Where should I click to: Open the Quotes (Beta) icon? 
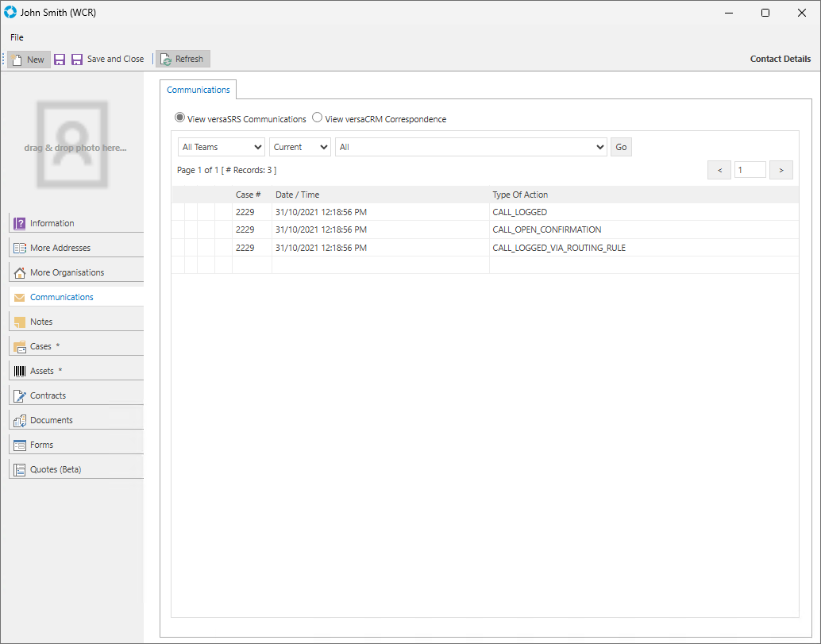[x=20, y=469]
